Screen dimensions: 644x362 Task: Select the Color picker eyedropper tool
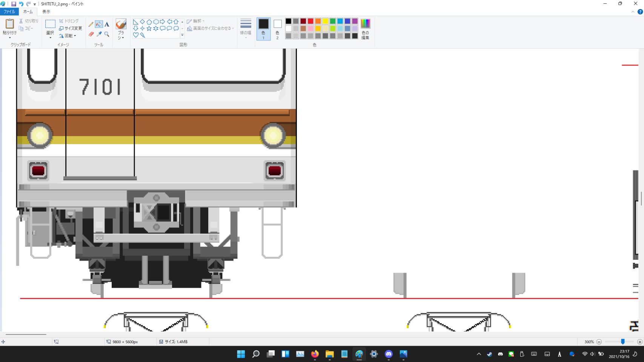[x=99, y=34]
